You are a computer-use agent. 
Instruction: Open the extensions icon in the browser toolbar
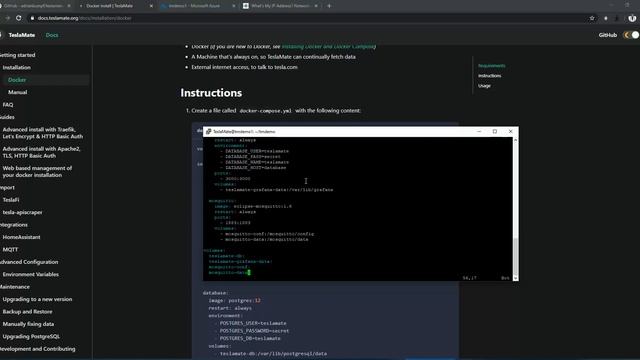(606, 18)
